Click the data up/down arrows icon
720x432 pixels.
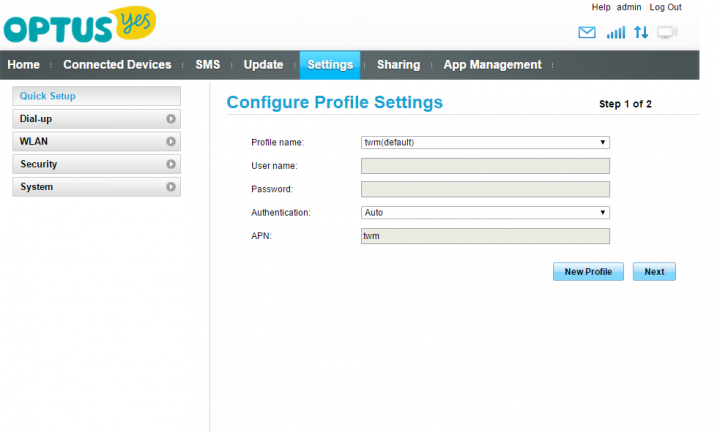tap(641, 33)
